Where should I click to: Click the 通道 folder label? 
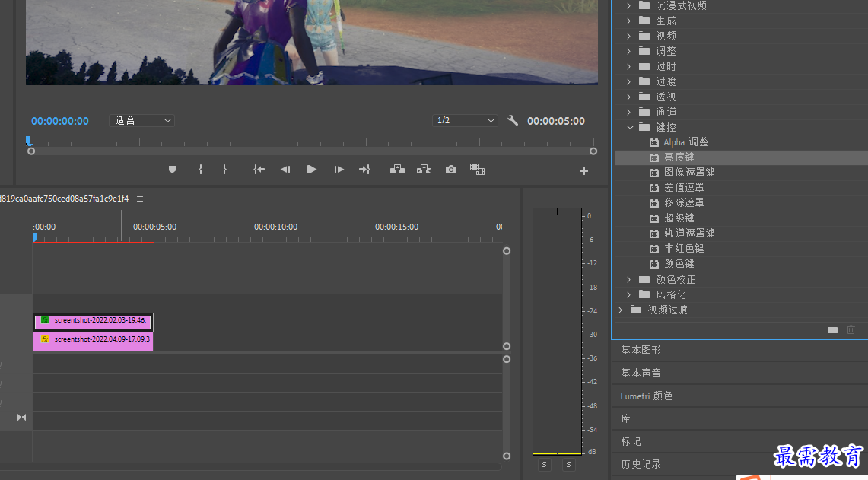coord(666,112)
